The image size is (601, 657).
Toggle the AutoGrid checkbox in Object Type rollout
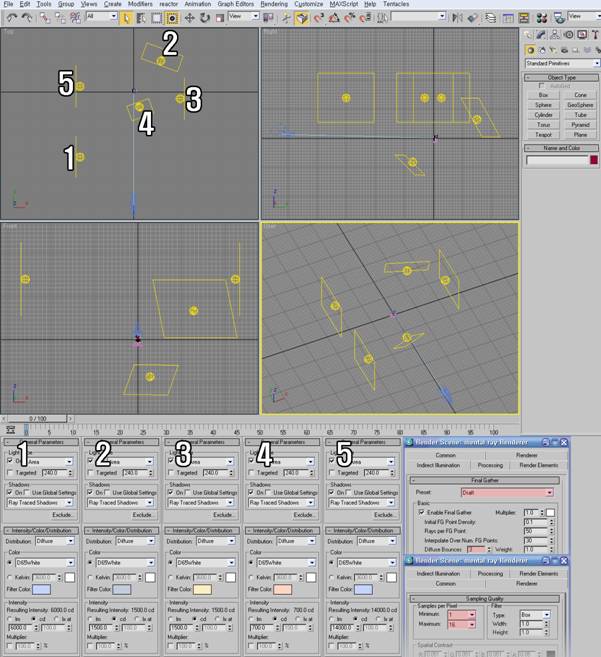coord(542,86)
